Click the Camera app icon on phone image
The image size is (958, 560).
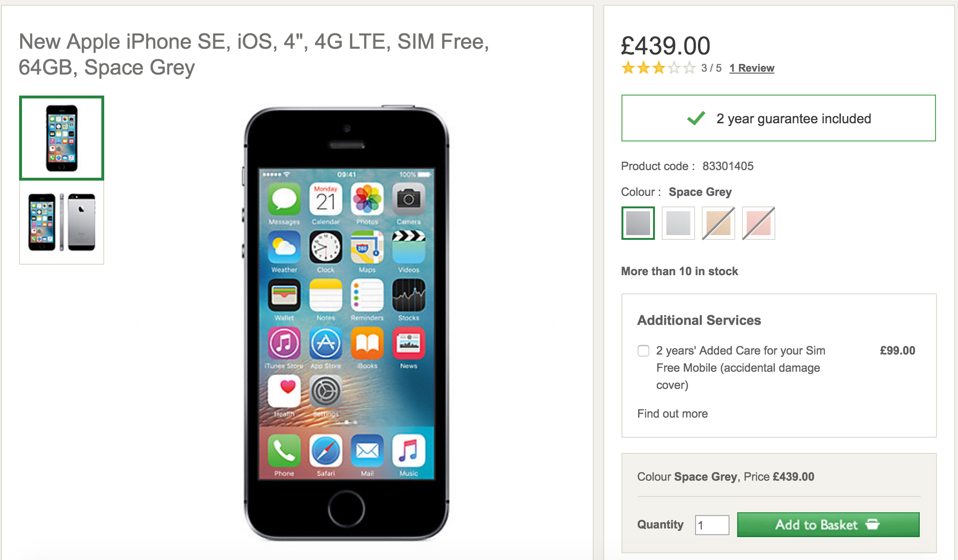pos(408,199)
